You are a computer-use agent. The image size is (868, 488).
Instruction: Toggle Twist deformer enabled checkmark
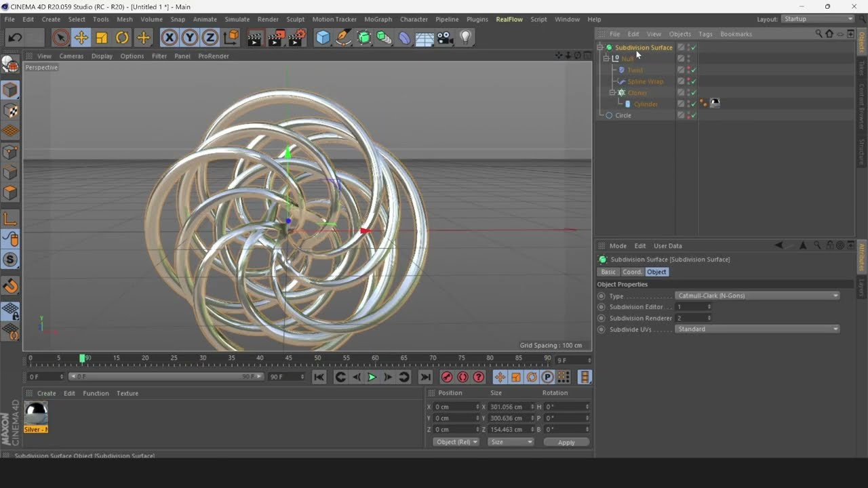coord(694,70)
